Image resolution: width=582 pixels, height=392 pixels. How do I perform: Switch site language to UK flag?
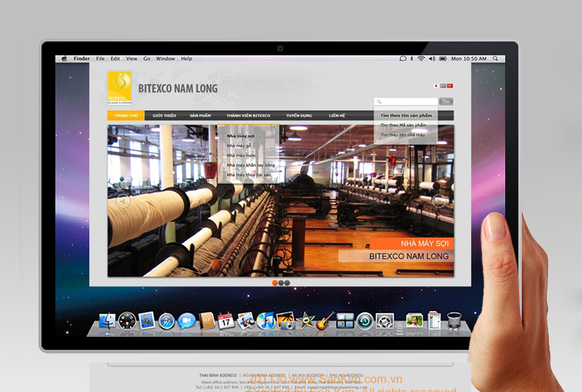443,86
